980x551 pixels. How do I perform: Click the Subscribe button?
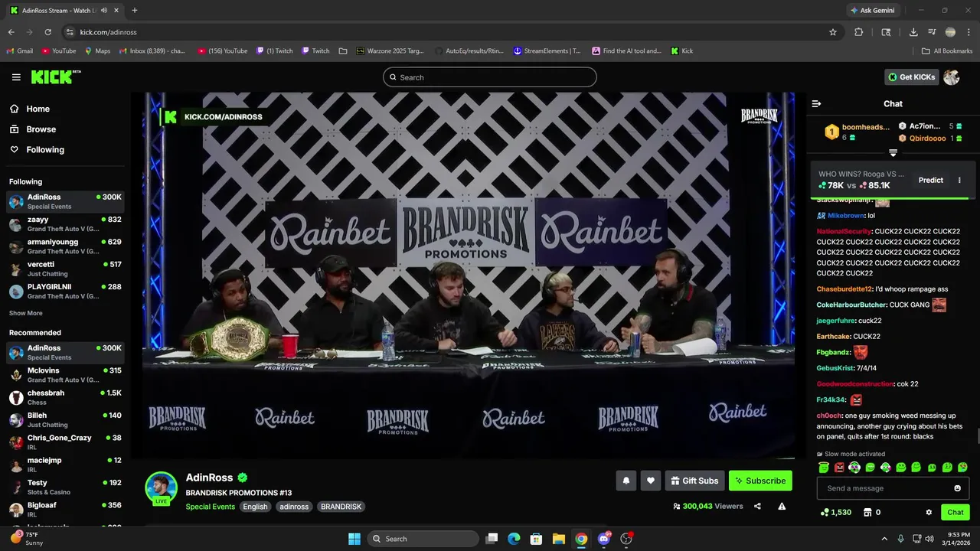(x=760, y=481)
